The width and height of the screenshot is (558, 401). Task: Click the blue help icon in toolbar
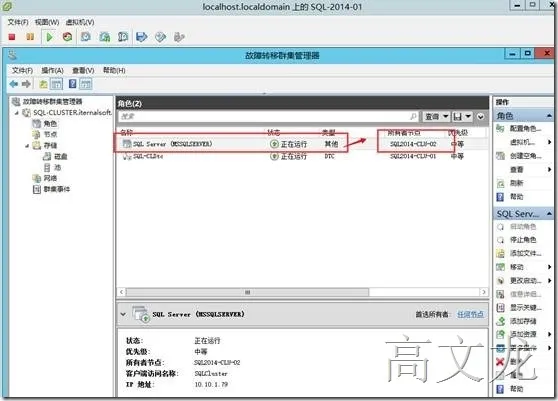tap(73, 84)
